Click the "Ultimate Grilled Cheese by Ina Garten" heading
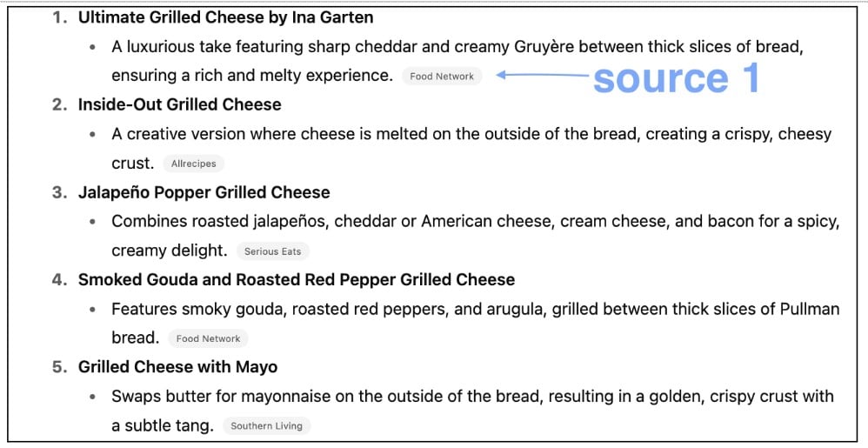Screen dimensions: 868x448 (x=225, y=17)
